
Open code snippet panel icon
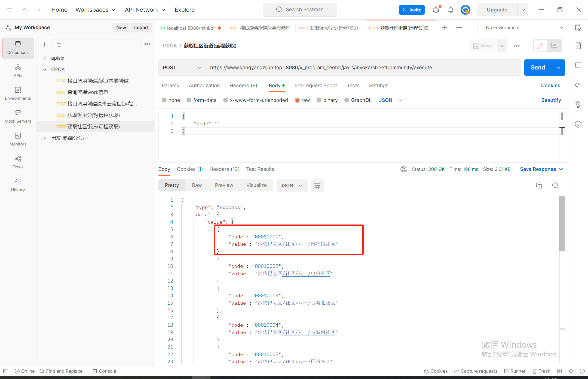(x=578, y=85)
